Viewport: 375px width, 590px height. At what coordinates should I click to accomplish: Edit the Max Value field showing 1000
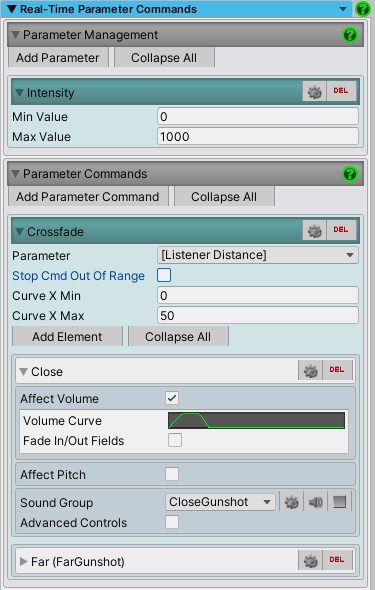[x=258, y=137]
